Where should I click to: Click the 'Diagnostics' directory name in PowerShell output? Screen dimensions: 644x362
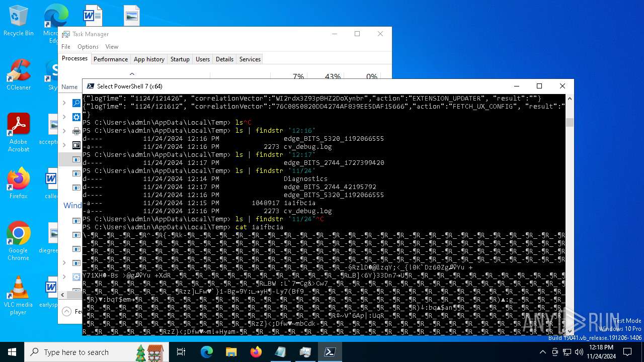305,178
